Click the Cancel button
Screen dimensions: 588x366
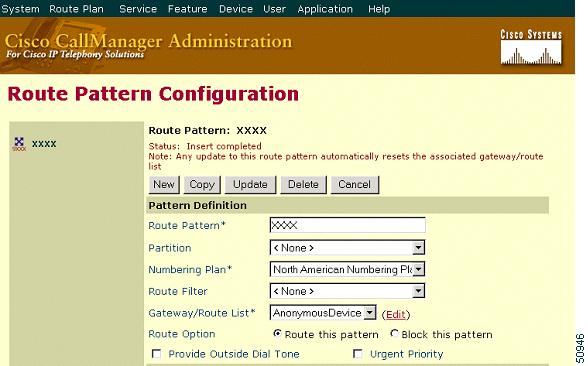point(354,184)
